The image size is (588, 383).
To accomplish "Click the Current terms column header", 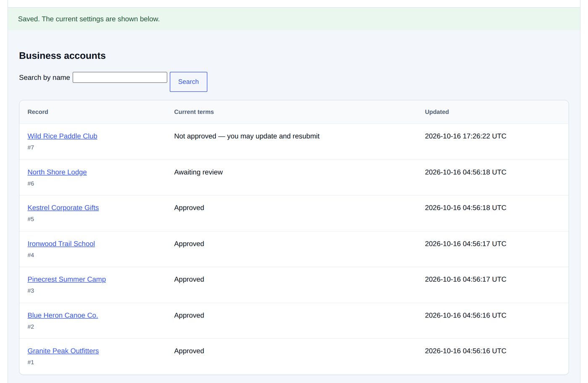I will pyautogui.click(x=194, y=112).
